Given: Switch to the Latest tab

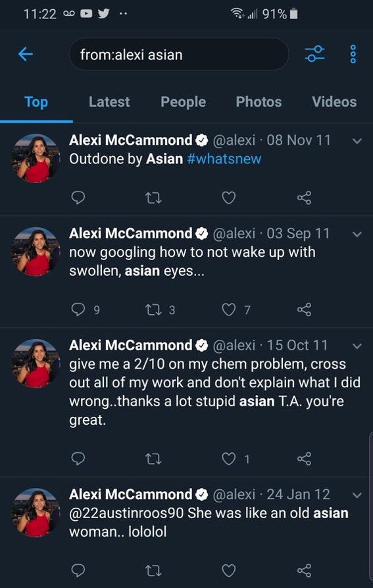Looking at the screenshot, I should [109, 102].
